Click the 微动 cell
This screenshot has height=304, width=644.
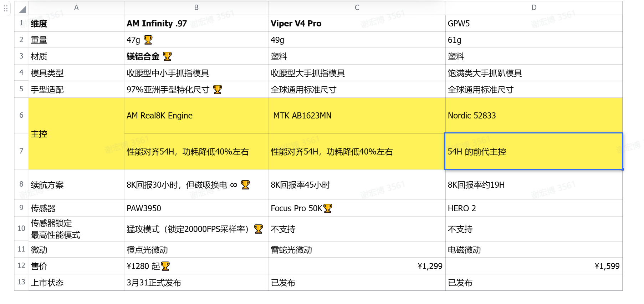coord(76,250)
